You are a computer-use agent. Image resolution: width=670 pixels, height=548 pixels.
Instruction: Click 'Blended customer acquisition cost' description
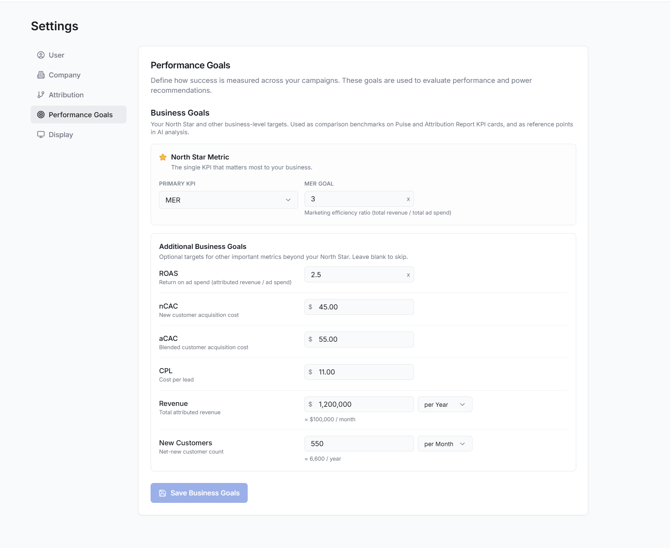[203, 348]
